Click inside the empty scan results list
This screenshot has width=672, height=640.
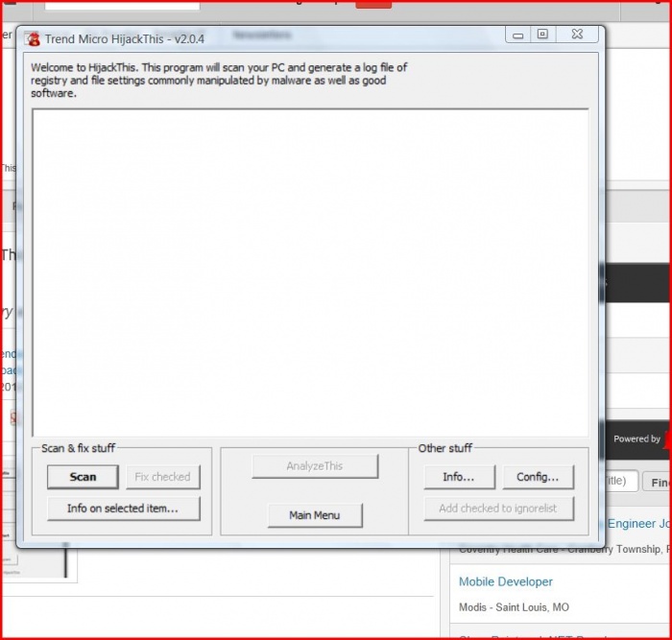[x=310, y=273]
